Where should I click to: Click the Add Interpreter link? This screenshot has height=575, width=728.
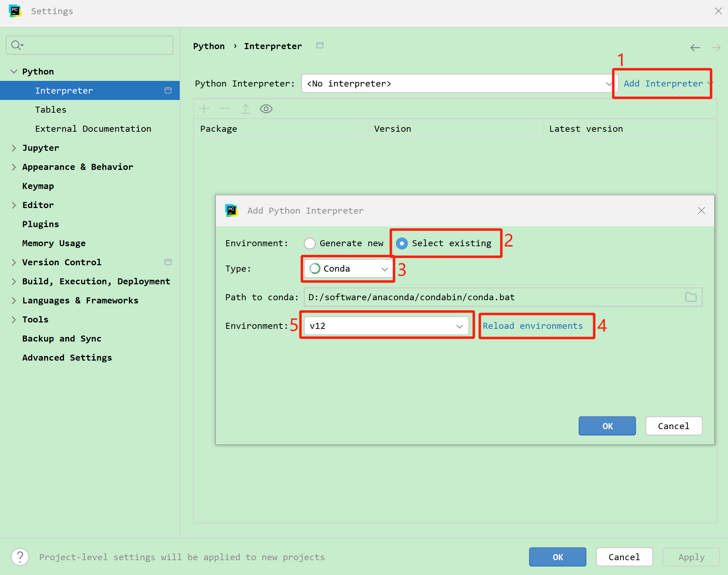[x=663, y=84]
